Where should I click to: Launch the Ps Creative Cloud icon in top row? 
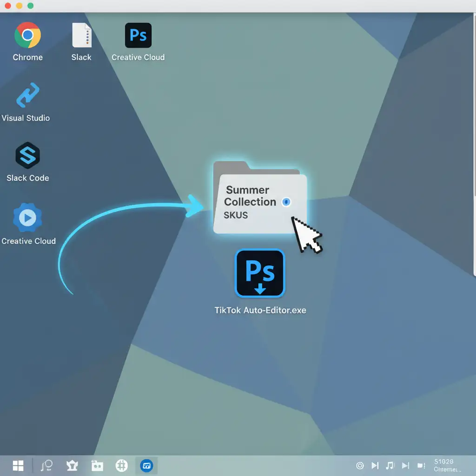pyautogui.click(x=138, y=36)
